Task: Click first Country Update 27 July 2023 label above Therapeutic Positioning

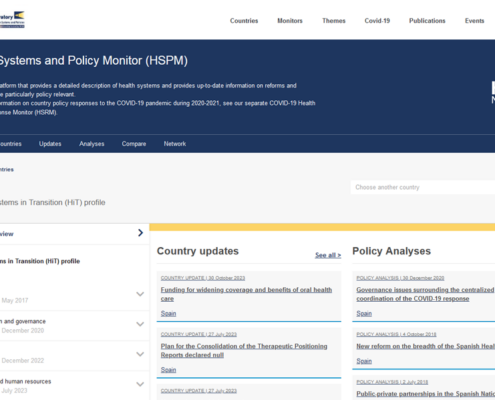Action: (199, 334)
